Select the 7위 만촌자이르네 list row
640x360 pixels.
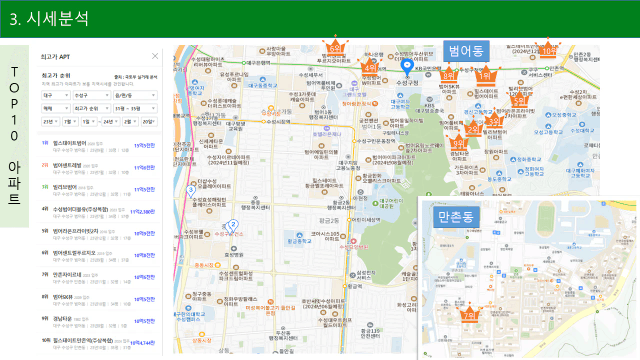click(98, 278)
